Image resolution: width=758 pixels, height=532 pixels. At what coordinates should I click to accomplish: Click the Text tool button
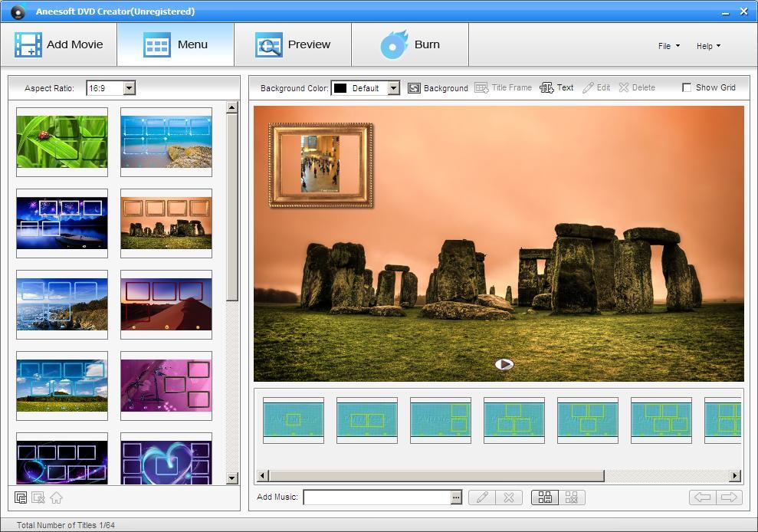point(556,87)
